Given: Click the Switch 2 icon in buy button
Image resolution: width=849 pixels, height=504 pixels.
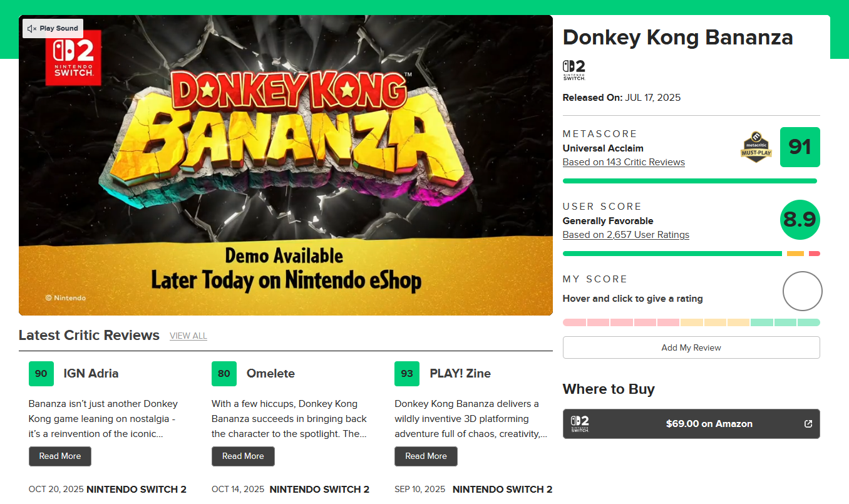Looking at the screenshot, I should tap(580, 424).
